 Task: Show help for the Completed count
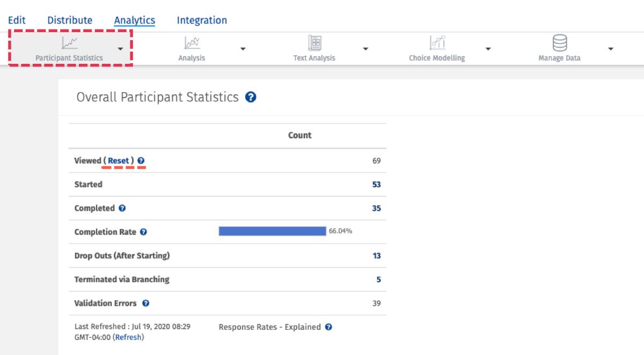pos(122,208)
